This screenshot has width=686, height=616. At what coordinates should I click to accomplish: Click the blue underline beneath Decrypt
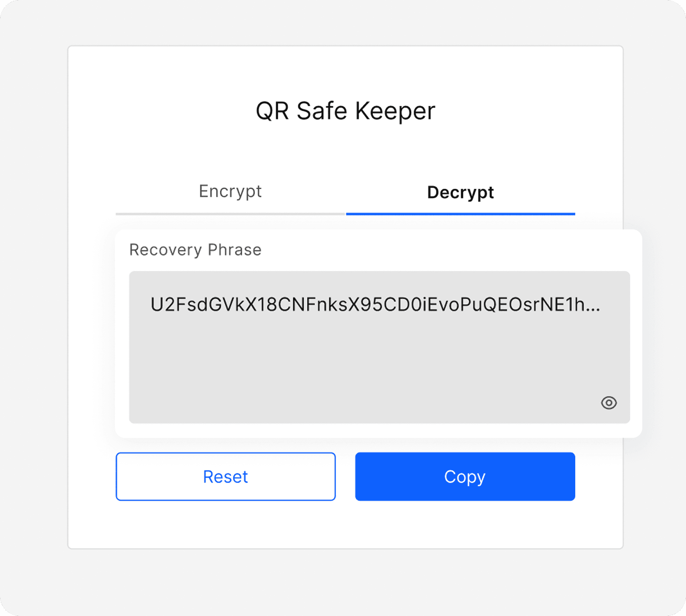(460, 214)
